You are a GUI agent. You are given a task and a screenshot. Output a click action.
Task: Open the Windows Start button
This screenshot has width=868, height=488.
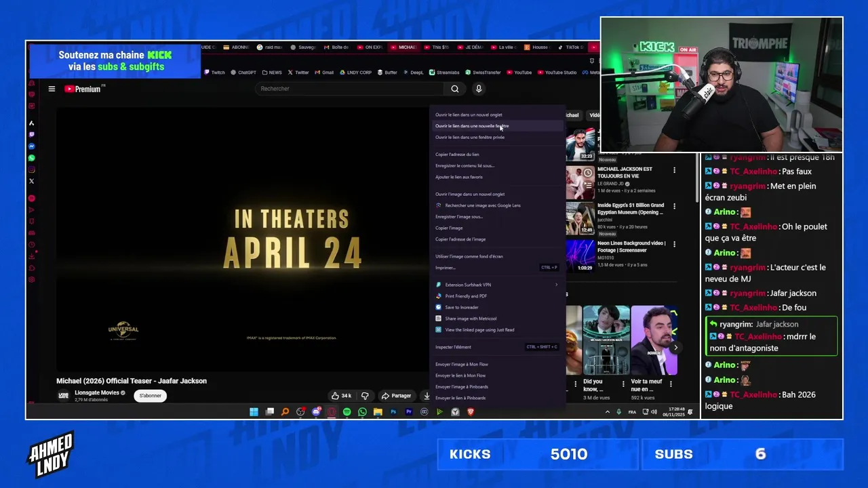pyautogui.click(x=254, y=412)
